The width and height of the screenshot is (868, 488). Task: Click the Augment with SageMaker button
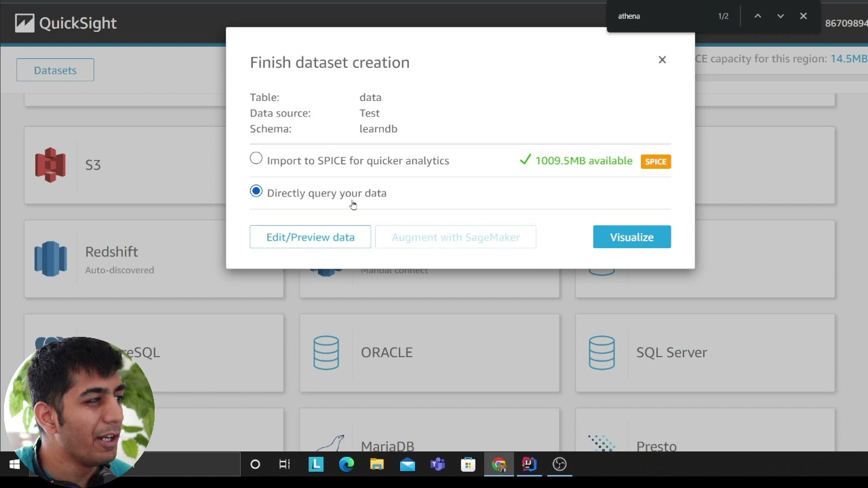click(x=456, y=237)
